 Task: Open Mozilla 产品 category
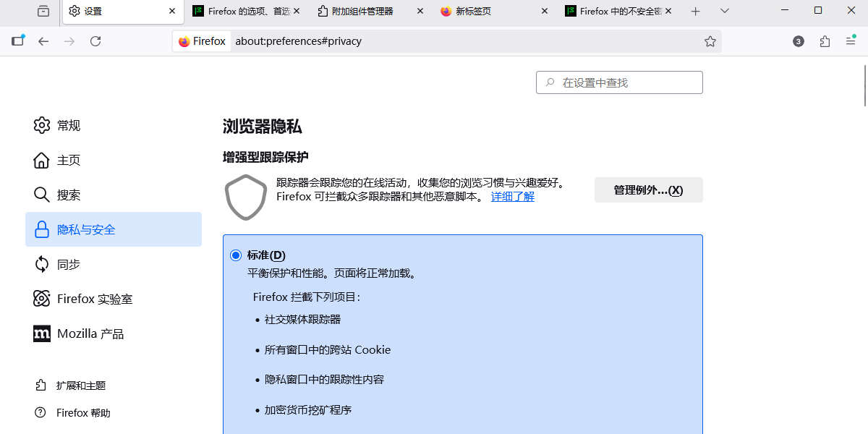[114, 333]
